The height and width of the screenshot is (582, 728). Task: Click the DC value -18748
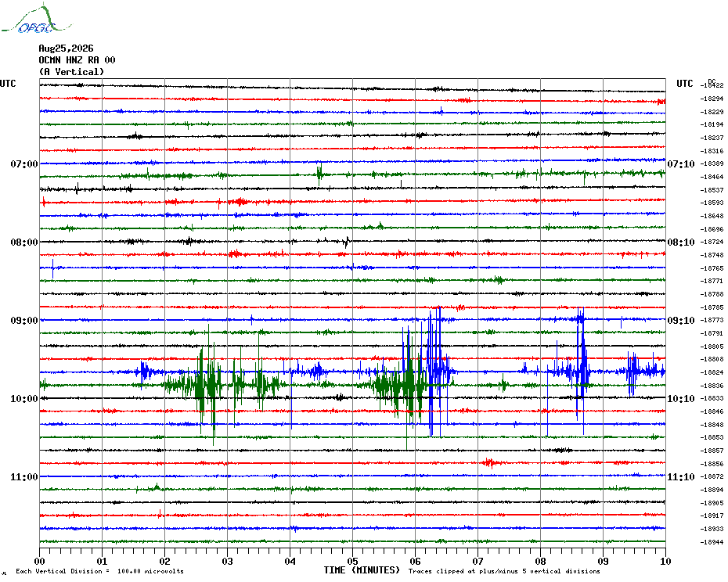point(712,255)
